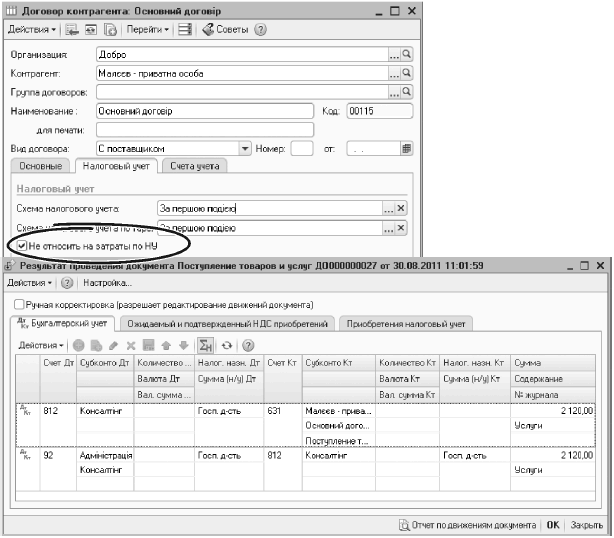This screenshot has height=538, width=614.
Task: Open Действия menu in contract window
Action: point(29,30)
